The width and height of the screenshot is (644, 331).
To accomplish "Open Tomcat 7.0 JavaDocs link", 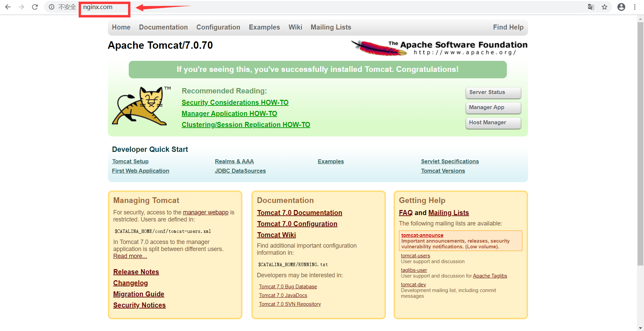I will tap(283, 295).
